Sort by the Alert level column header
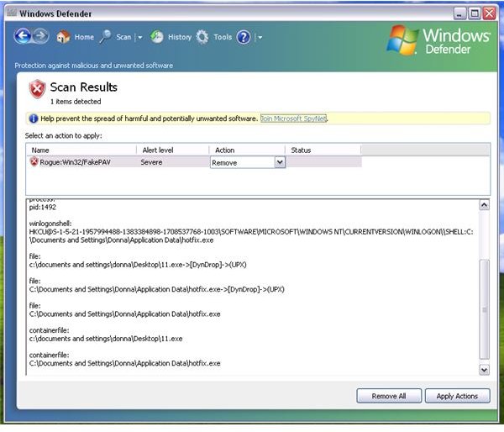The image size is (504, 432). (x=173, y=150)
